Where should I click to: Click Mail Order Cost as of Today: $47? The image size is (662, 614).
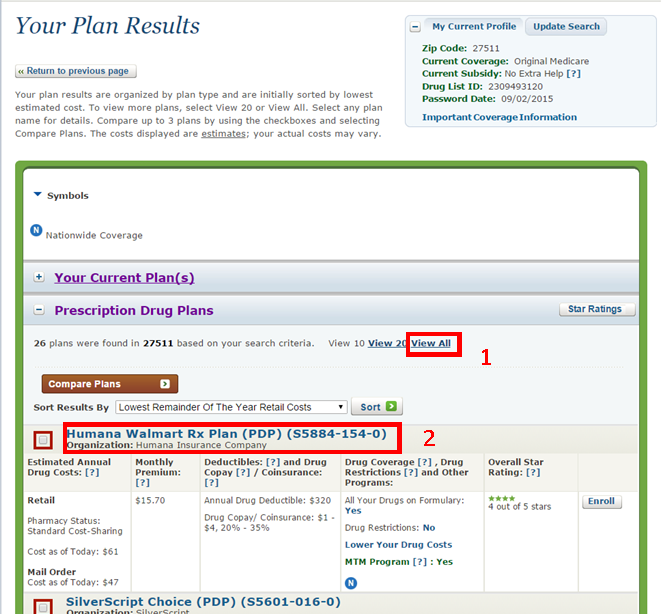pos(73,582)
